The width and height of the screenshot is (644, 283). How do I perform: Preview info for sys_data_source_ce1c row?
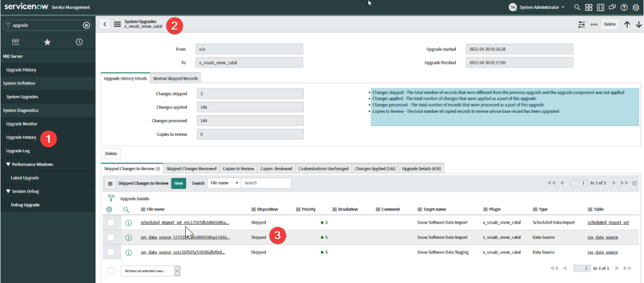click(x=128, y=253)
